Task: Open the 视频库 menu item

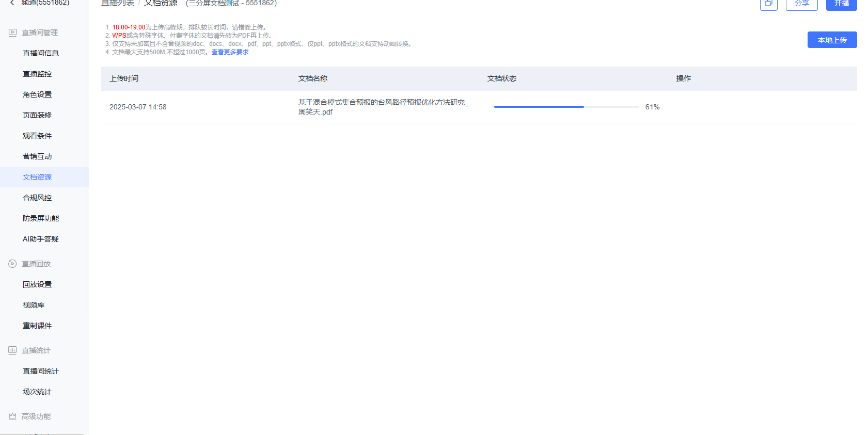Action: click(x=34, y=305)
